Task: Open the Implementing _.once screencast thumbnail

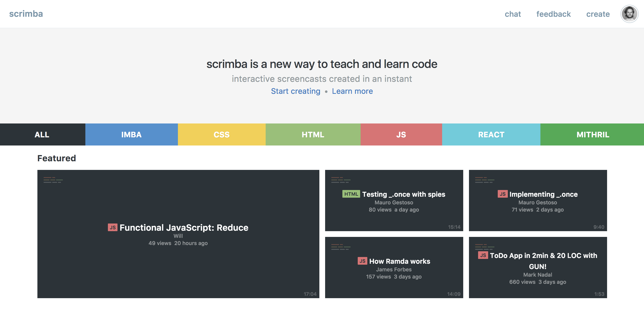Action: (x=538, y=201)
